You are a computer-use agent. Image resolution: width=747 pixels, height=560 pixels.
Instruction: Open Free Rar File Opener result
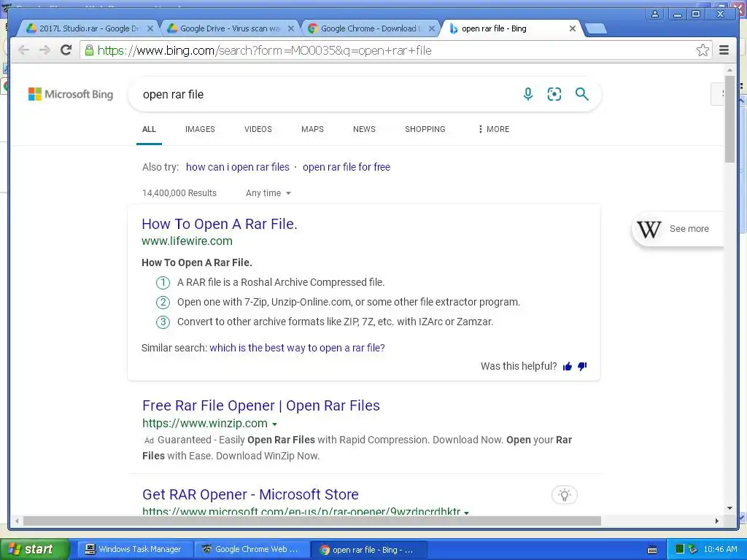(x=261, y=405)
